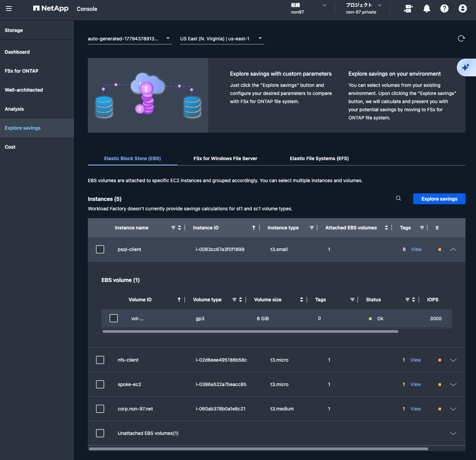Screen dimensions: 476x460
Task: Filter the Volume type column
Action: (x=234, y=300)
